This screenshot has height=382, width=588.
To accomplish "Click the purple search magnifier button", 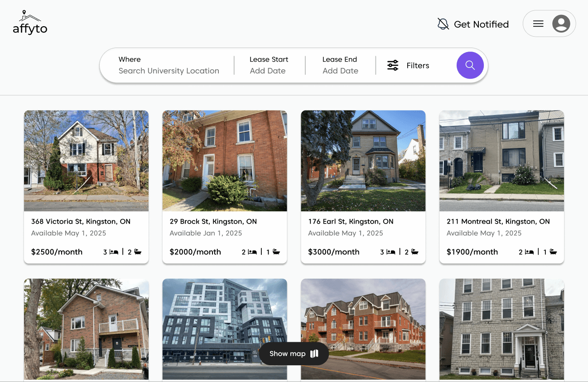I will pyautogui.click(x=470, y=65).
